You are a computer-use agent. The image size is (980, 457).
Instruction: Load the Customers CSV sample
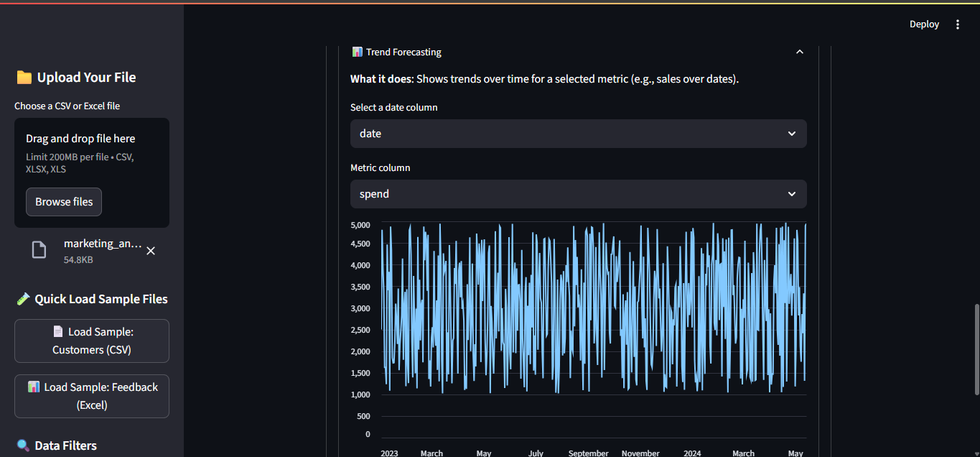click(x=92, y=341)
